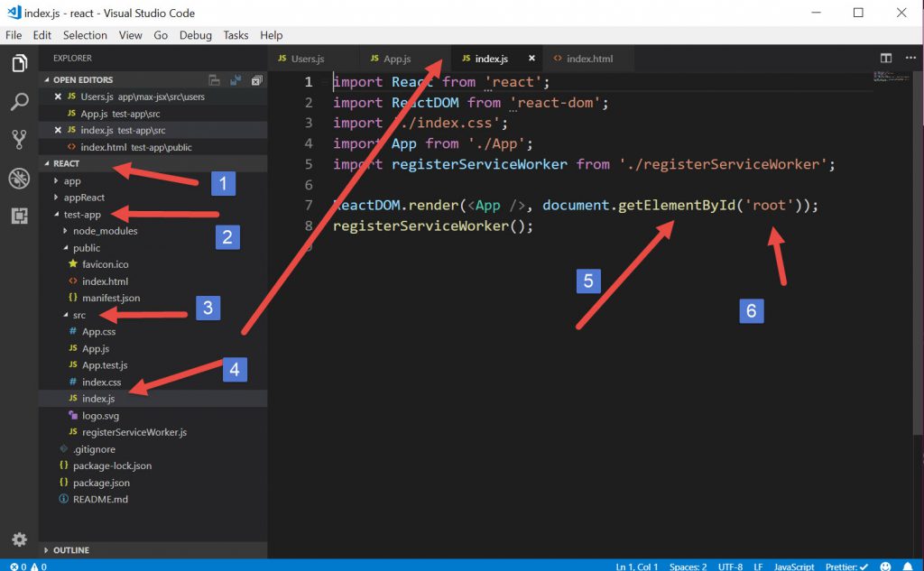
Task: Switch to the App.js editor tab
Action: [397, 59]
